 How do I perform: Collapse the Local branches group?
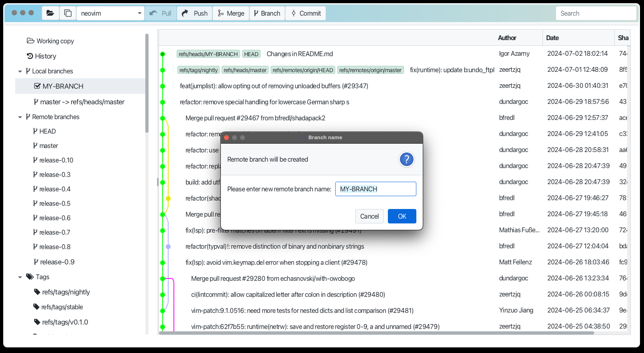tap(20, 71)
